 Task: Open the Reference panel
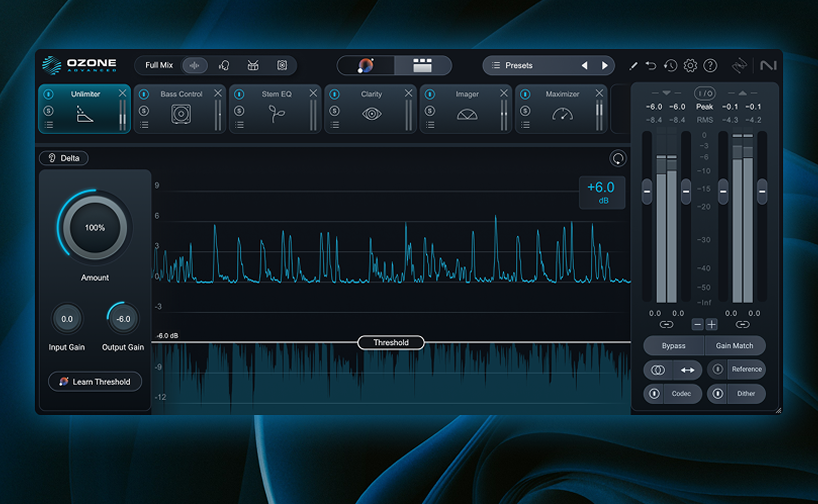(747, 369)
